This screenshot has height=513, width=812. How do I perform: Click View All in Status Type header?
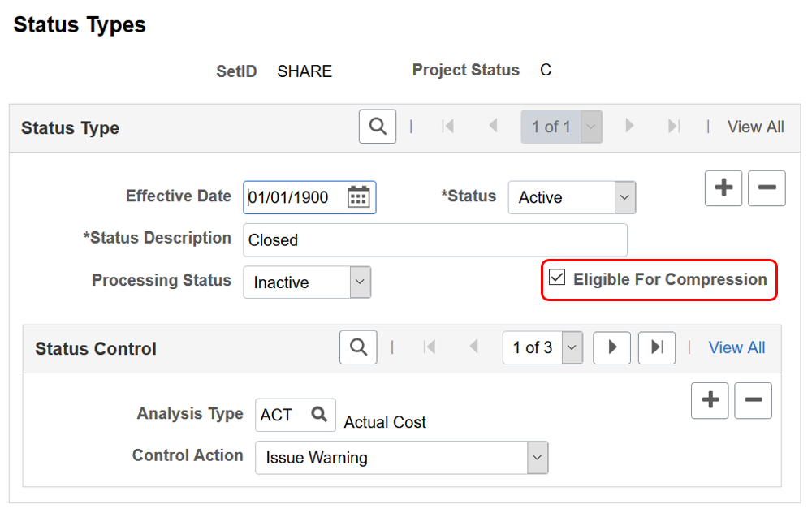(x=755, y=127)
